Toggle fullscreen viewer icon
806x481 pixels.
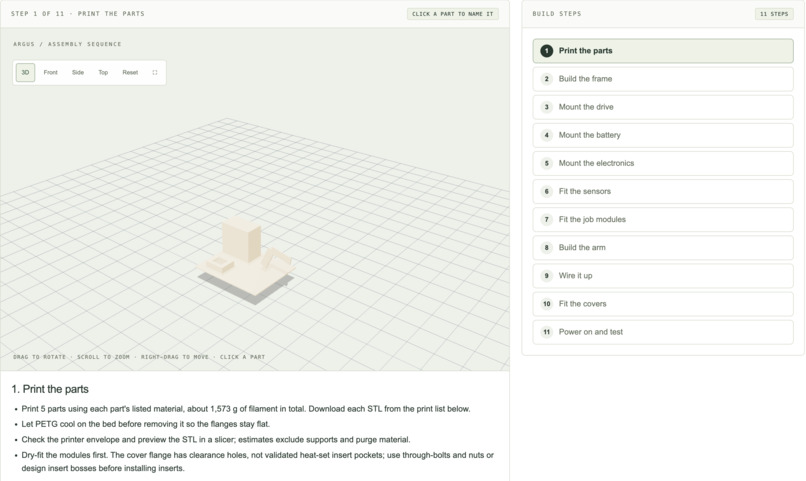click(155, 72)
